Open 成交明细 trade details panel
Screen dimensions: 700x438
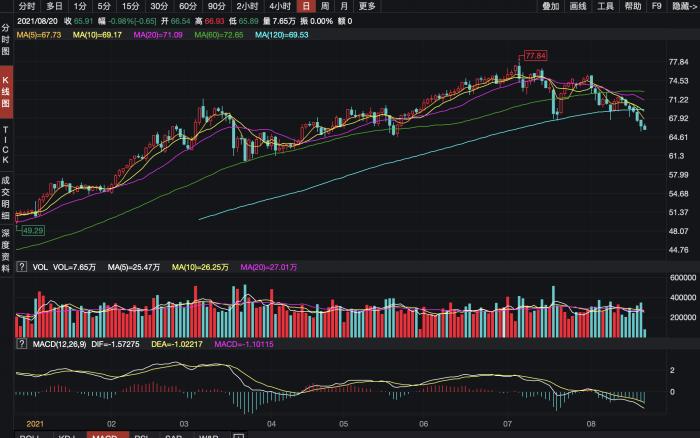coord(6,197)
